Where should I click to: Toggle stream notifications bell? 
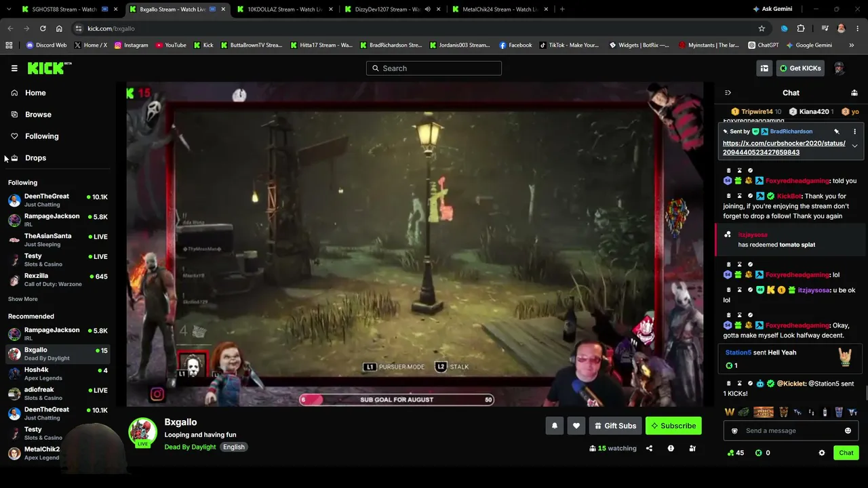(555, 426)
